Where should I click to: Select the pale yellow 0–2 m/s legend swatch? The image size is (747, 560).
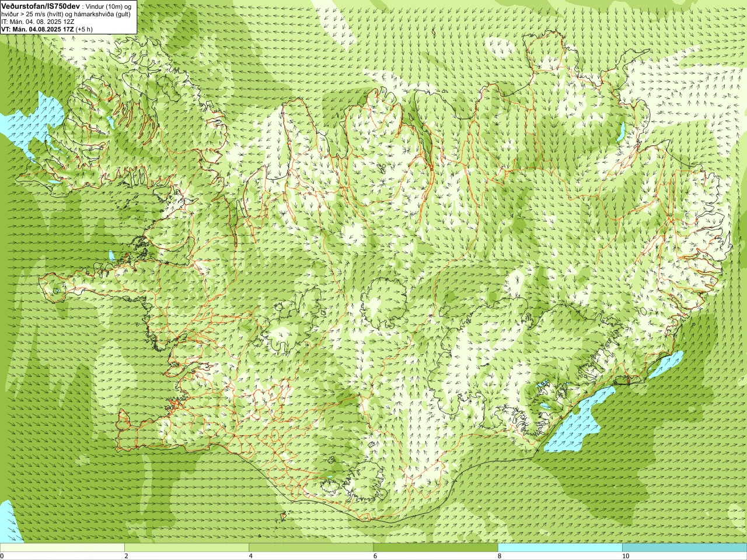(62, 548)
